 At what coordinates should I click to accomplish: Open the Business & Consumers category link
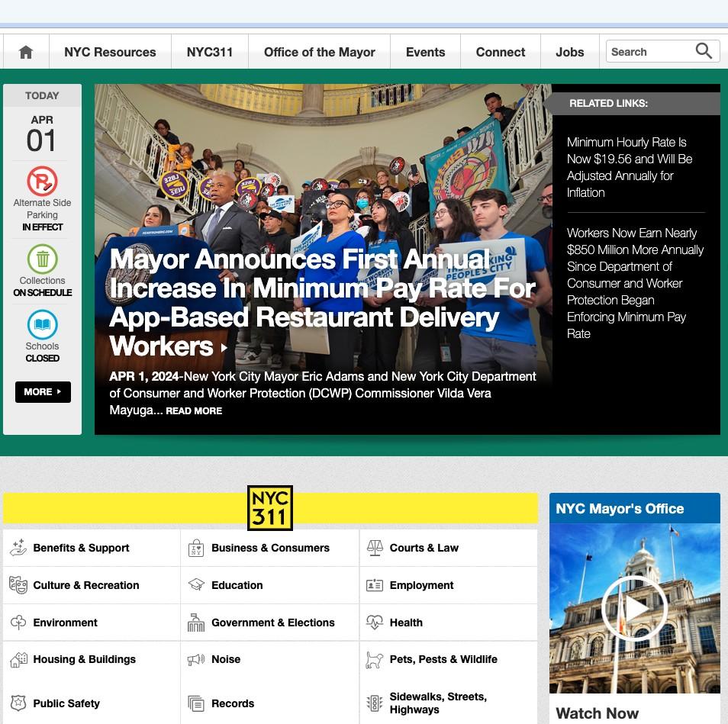click(x=270, y=548)
